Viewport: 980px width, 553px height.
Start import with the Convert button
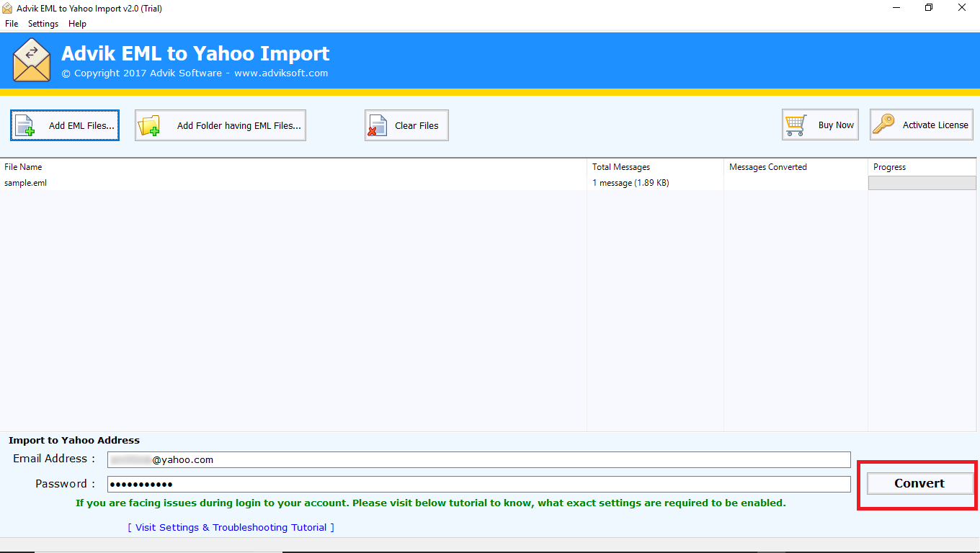(919, 483)
